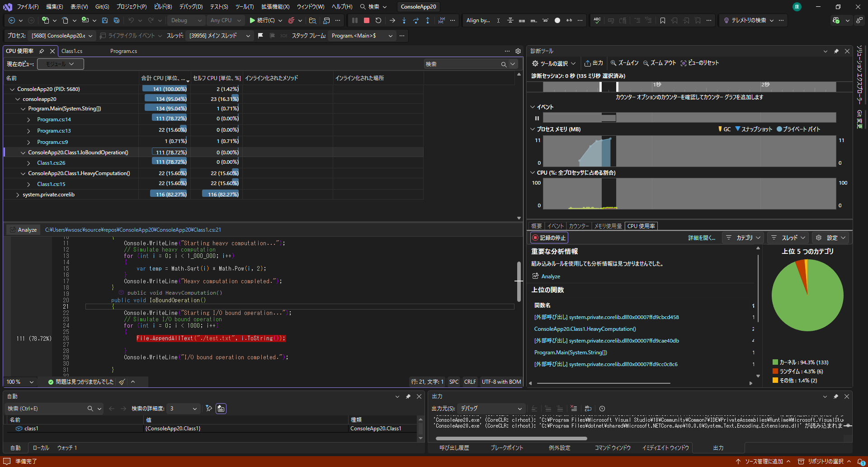Collapse the ConsoleApp20.Class1.HeavyComputation node

pyautogui.click(x=23, y=173)
